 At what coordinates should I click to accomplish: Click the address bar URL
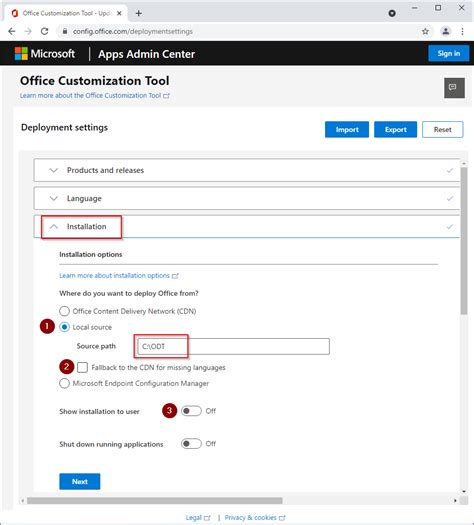pos(133,31)
